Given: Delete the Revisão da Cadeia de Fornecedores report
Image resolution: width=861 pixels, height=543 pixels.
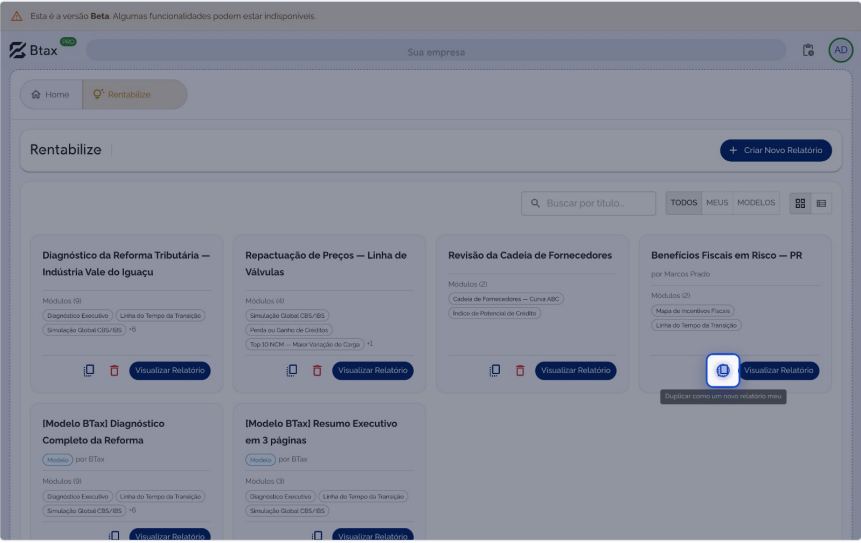Looking at the screenshot, I should point(520,371).
